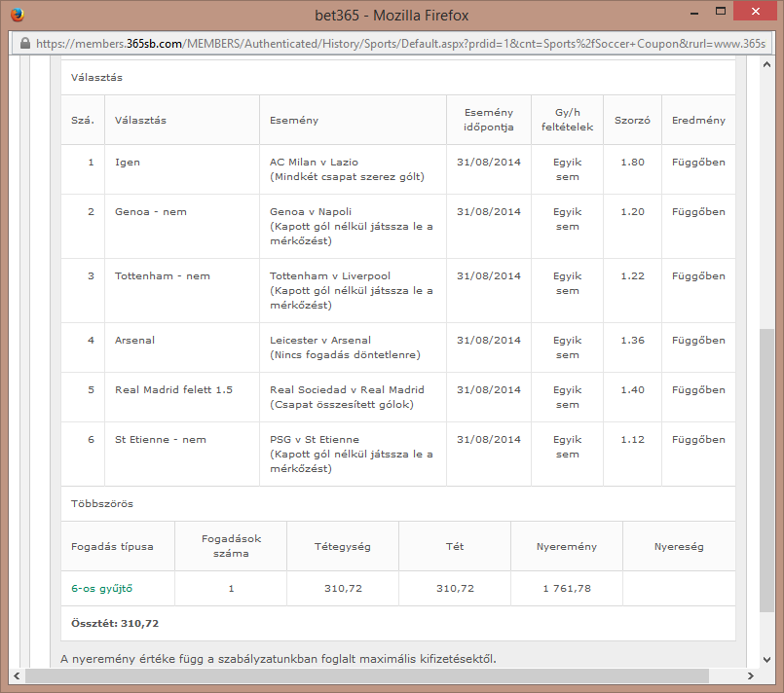Click the padlock security icon in address bar
Screen dimensions: 784x693
(25, 44)
